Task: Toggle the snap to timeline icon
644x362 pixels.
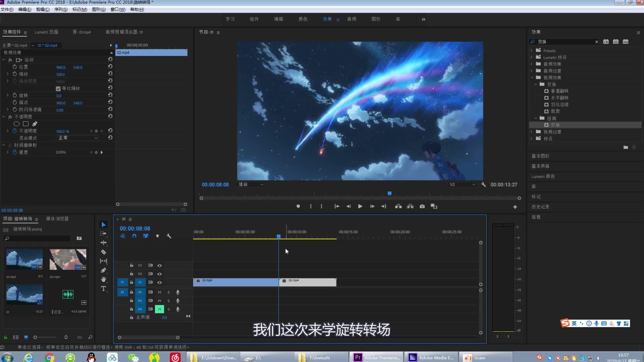Action: click(x=134, y=236)
